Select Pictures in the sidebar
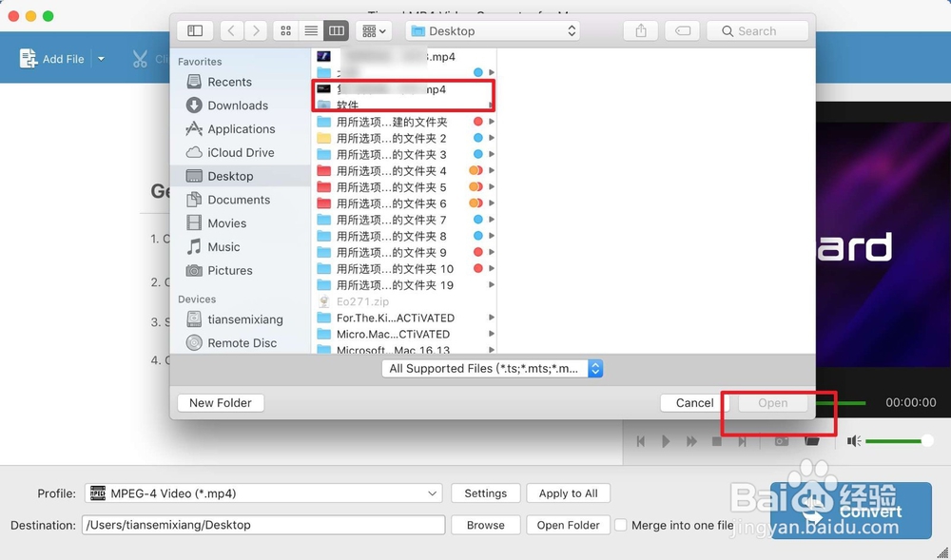The image size is (951, 560). coord(229,271)
